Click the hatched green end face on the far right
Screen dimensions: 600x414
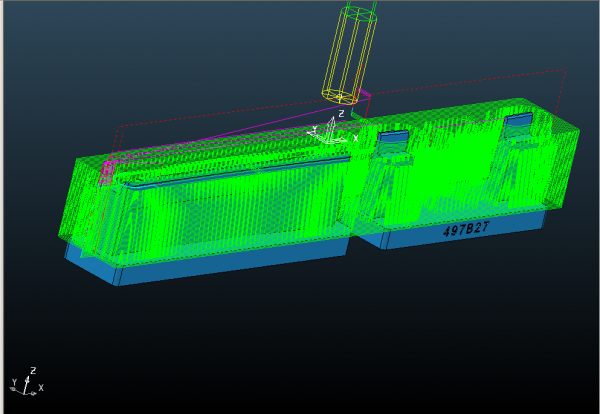(562, 168)
